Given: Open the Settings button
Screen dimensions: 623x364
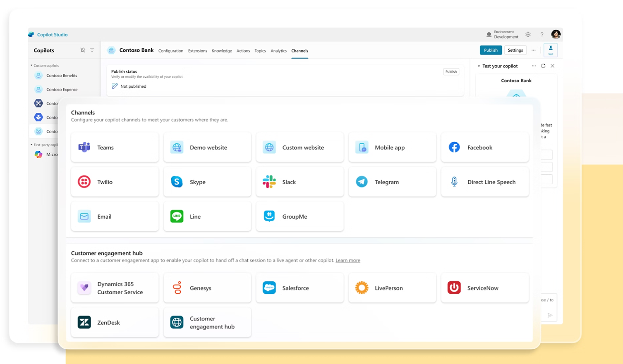Looking at the screenshot, I should click(515, 50).
